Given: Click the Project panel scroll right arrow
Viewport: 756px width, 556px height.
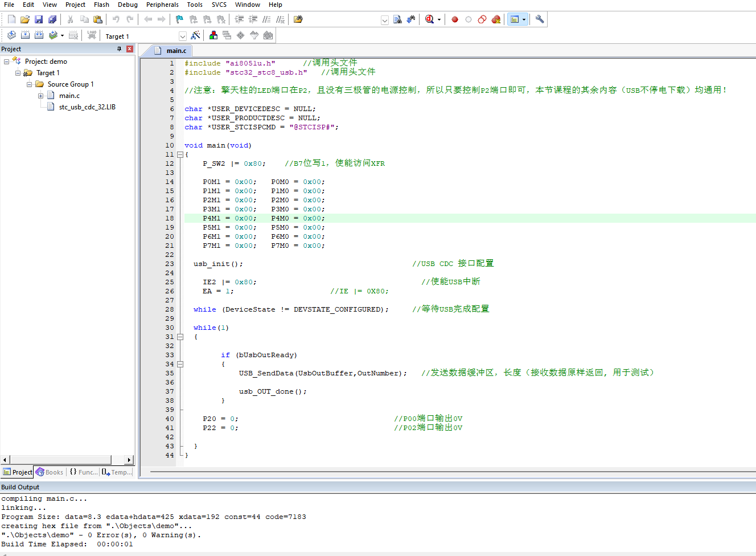Looking at the screenshot, I should pos(129,460).
